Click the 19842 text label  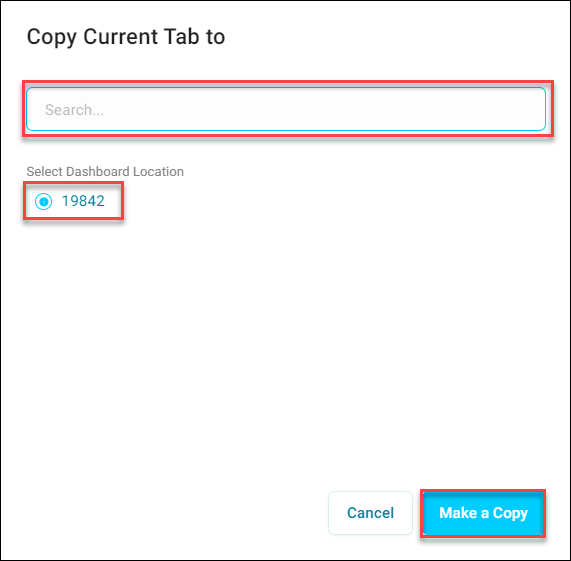coord(83,201)
